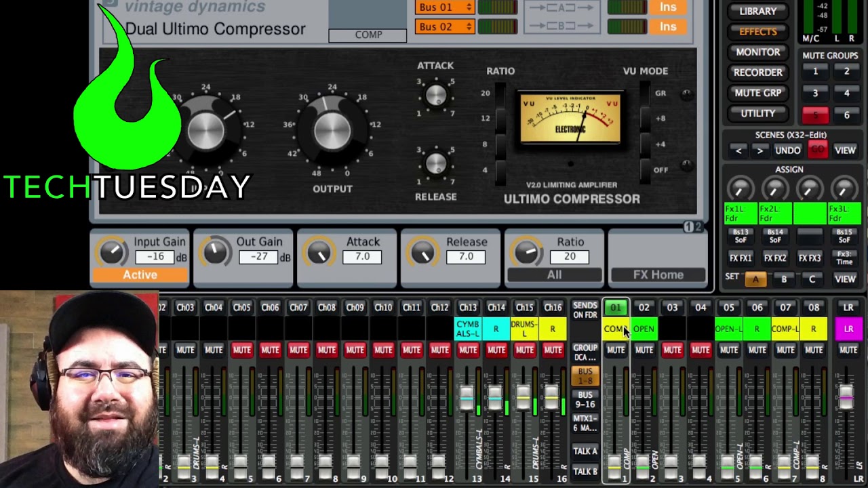Click the Ratio parameter knob

[527, 252]
